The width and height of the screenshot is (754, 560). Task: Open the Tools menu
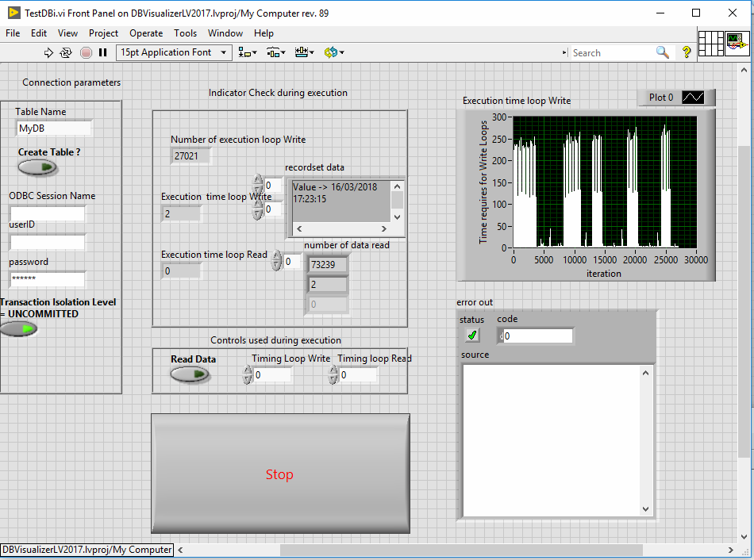point(186,33)
